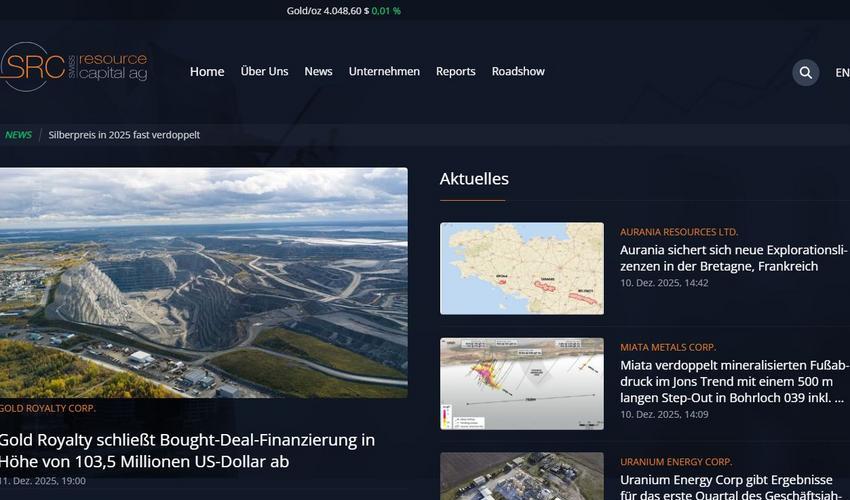Switch language to EN

[842, 73]
